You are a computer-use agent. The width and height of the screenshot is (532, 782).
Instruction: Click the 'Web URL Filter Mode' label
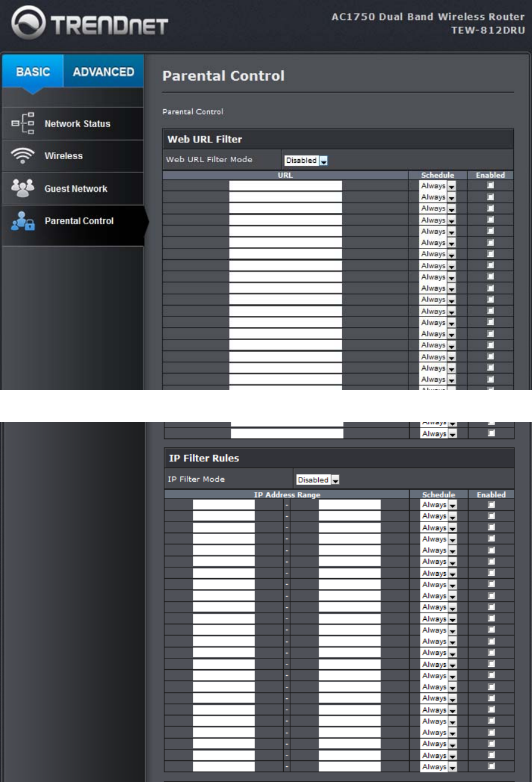click(x=209, y=160)
